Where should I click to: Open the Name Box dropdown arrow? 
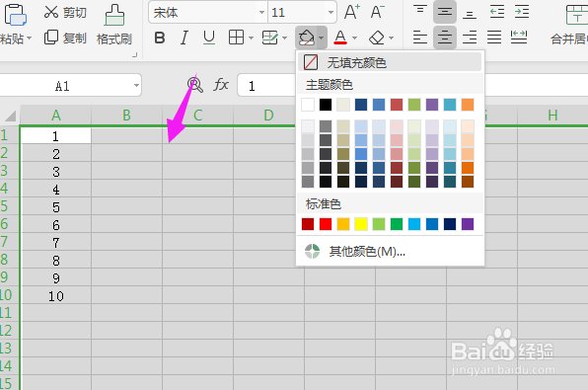[x=136, y=85]
